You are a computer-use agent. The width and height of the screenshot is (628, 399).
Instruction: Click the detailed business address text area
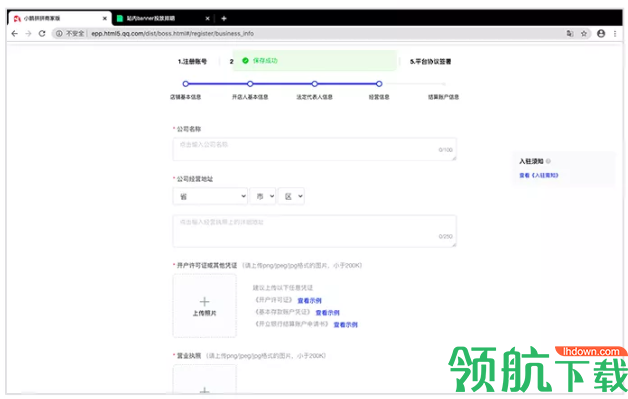pos(314,231)
